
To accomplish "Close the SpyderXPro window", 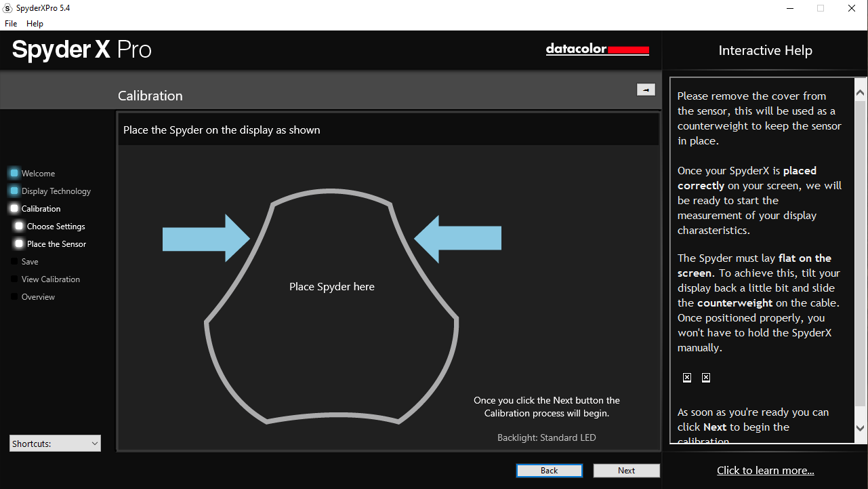I will pos(852,8).
